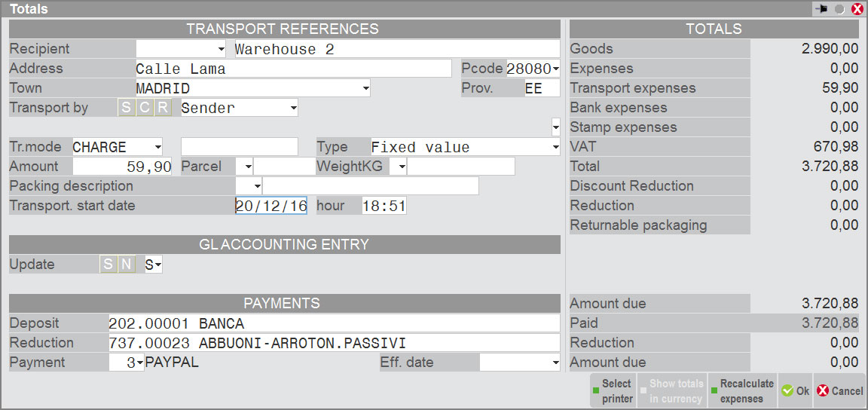Click Recalculate expenses button
The image size is (868, 410).
click(741, 391)
